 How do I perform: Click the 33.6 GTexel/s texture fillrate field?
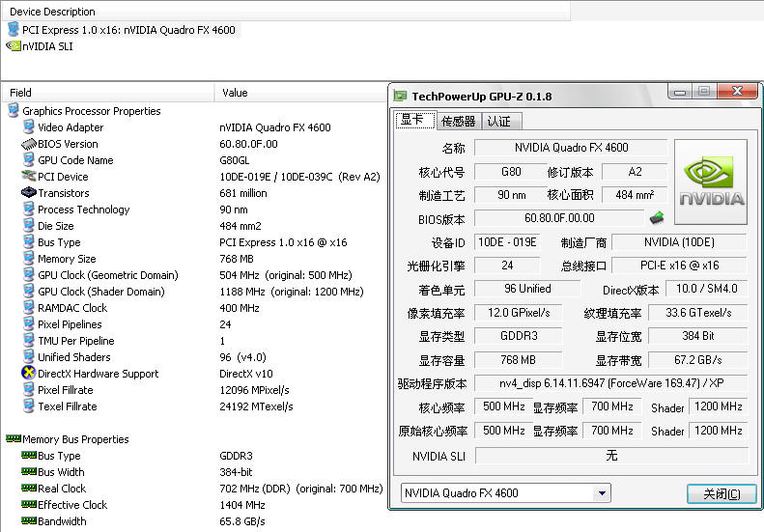click(697, 312)
